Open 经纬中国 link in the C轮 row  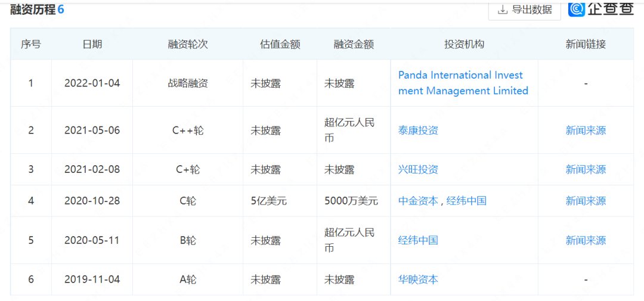pos(466,201)
